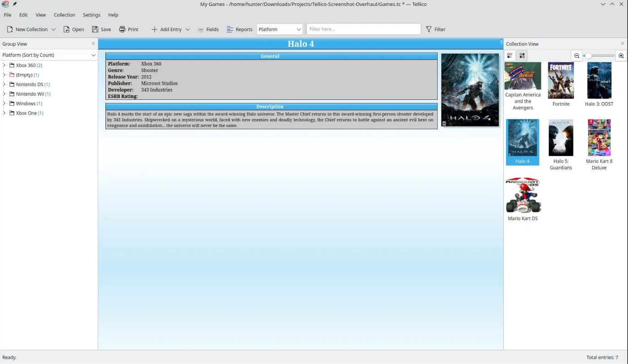Select the Windows folder row
Image resolution: width=628 pixels, height=364 pixels.
[x=26, y=104]
